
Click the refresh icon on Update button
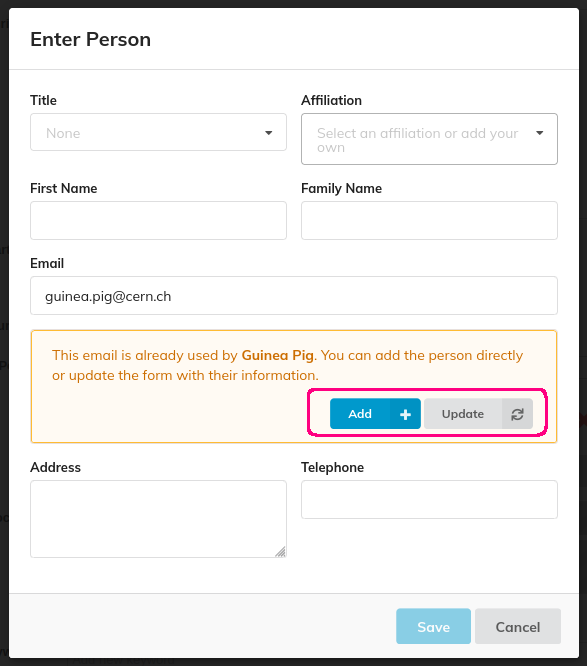(517, 414)
